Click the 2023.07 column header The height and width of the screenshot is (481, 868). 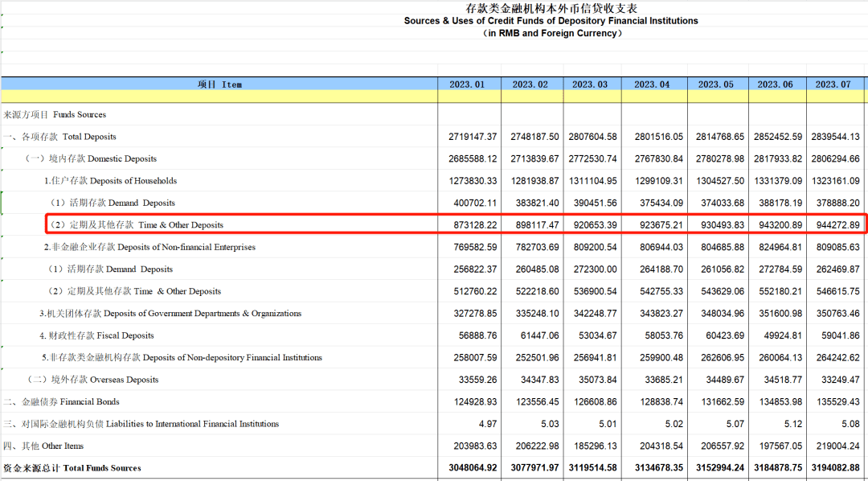837,84
